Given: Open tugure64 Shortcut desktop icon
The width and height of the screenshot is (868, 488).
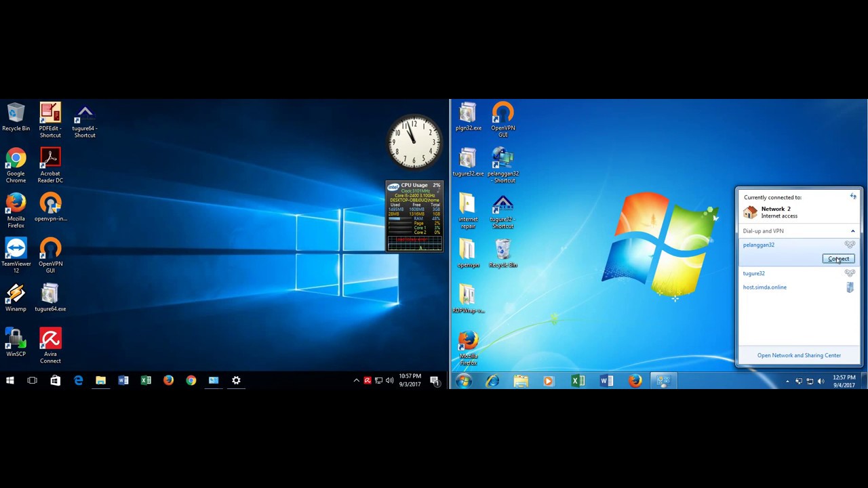Looking at the screenshot, I should (x=85, y=121).
